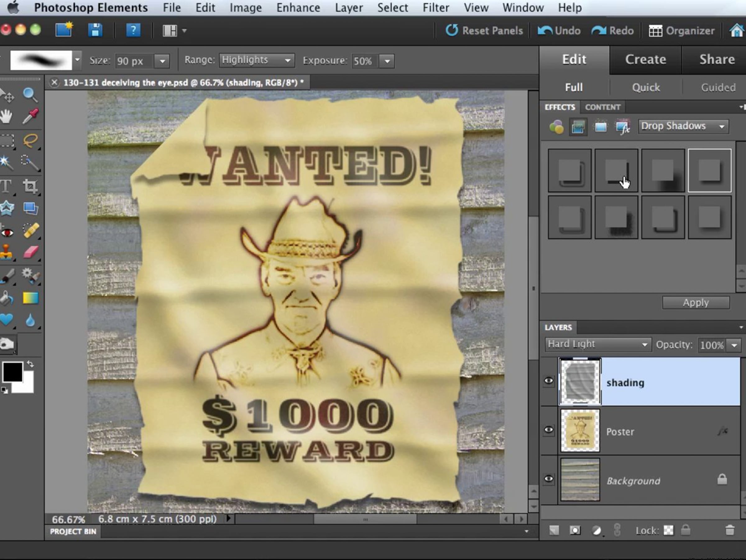Select the Zoom magnifier tool
Image resolution: width=746 pixels, height=560 pixels.
coord(30,95)
